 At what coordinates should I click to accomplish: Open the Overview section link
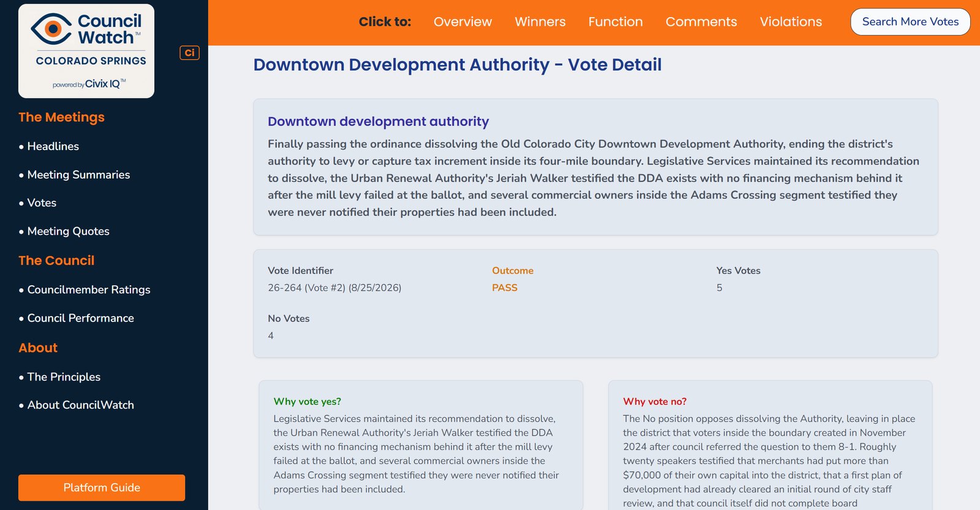462,22
